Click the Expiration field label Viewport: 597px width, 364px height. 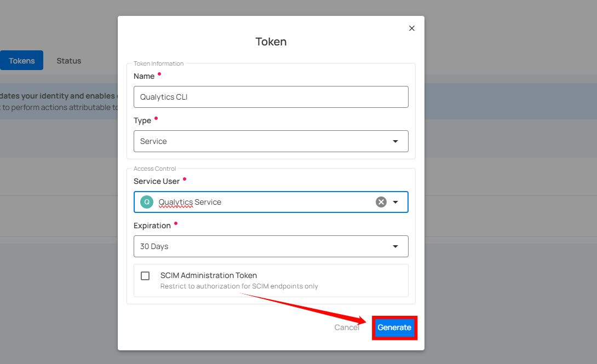click(152, 226)
